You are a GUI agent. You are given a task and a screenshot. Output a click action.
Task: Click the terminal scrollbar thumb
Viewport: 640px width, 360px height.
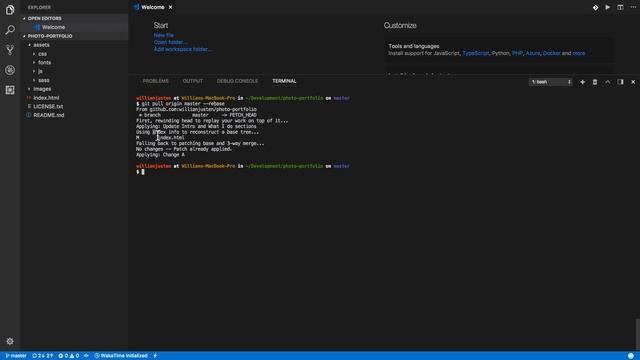click(x=637, y=333)
